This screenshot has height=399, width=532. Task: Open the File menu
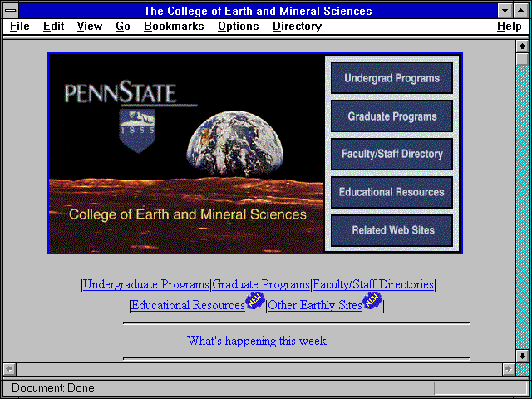[x=20, y=27]
